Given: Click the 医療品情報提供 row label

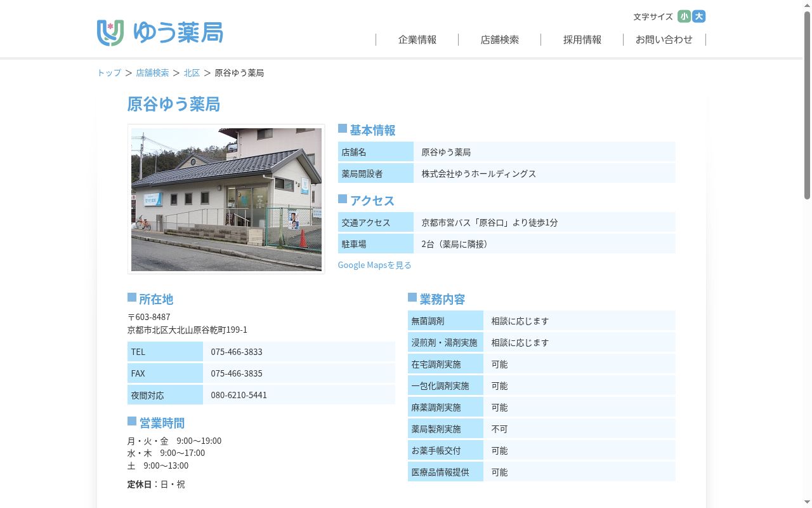Looking at the screenshot, I should [445, 472].
